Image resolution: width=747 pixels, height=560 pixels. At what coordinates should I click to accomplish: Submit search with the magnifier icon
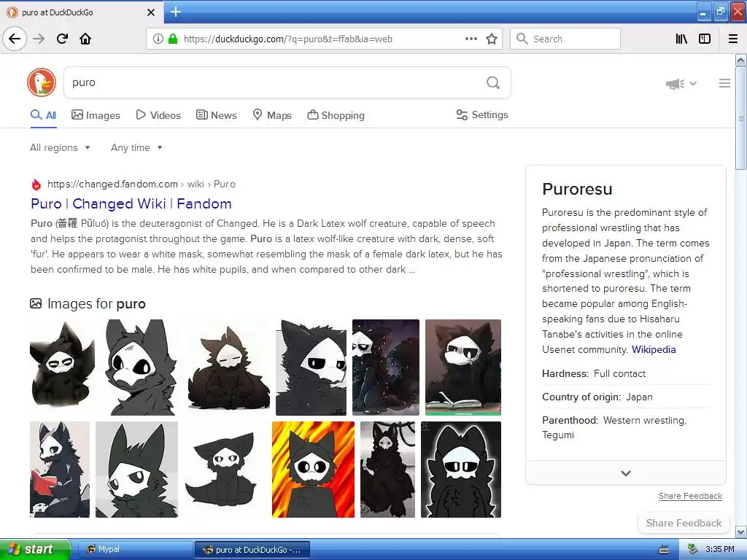[x=493, y=83]
